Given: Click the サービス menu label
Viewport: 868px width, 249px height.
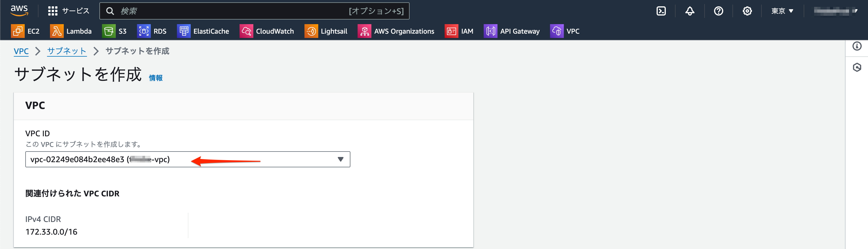Looking at the screenshot, I should pyautogui.click(x=76, y=11).
